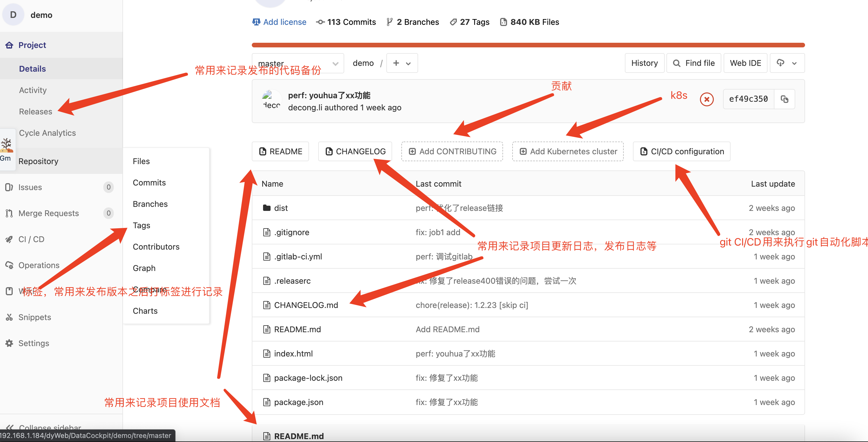Dismiss the banner with the x icon
Screen dimensions: 868x442
coord(707,99)
